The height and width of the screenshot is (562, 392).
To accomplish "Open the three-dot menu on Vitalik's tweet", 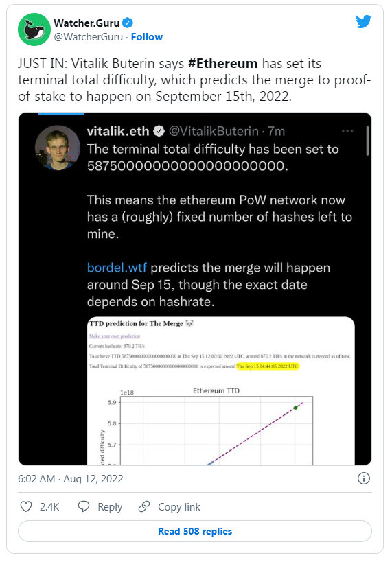I will (347, 131).
